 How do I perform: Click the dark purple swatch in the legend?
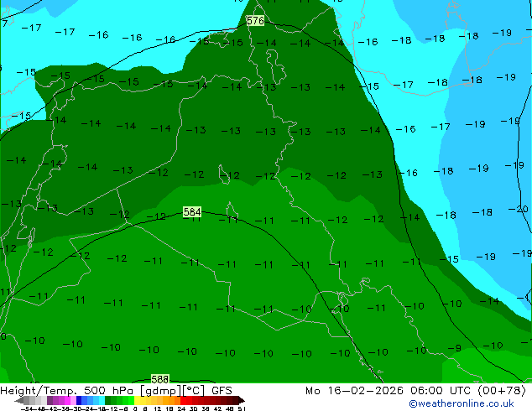pos(50,400)
